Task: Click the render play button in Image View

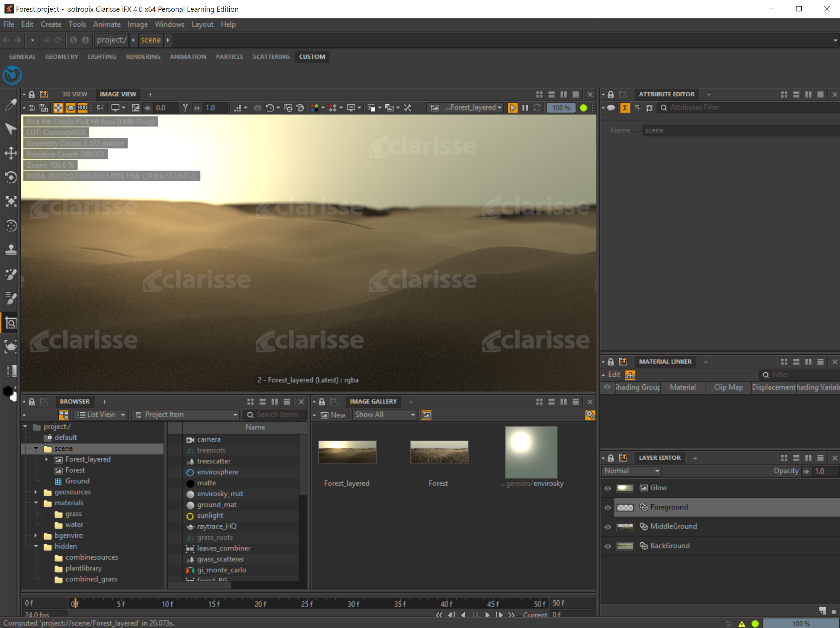Action: point(513,108)
